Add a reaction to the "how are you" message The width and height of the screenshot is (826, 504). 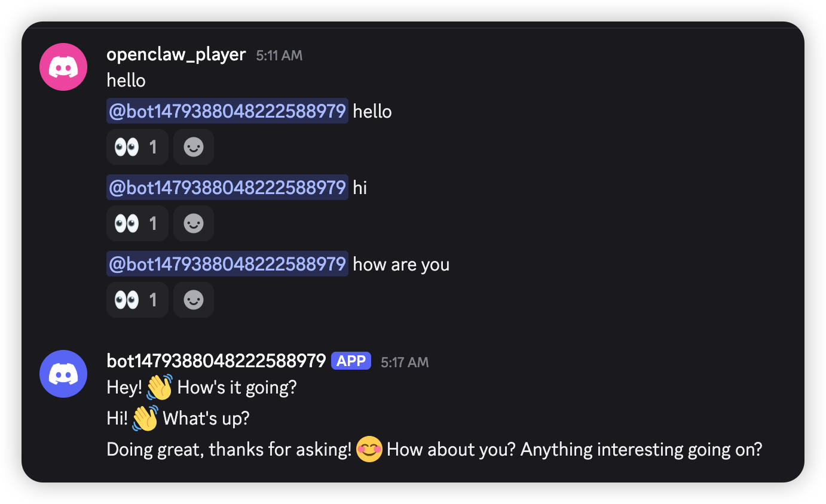click(194, 300)
